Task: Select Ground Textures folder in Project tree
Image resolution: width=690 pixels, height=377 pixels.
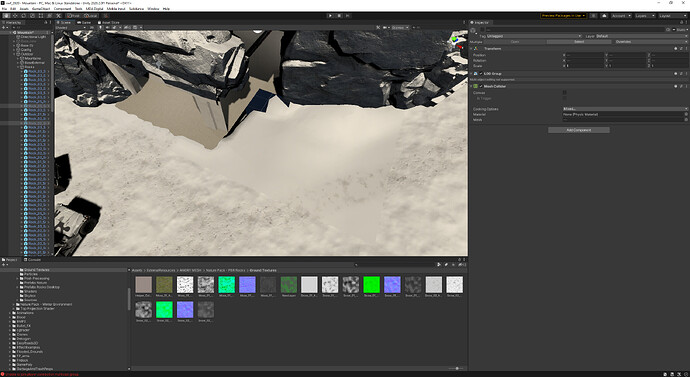Action: click(36, 270)
